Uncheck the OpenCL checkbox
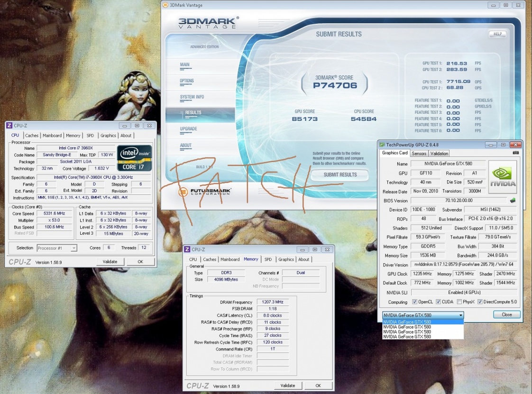 (x=415, y=302)
